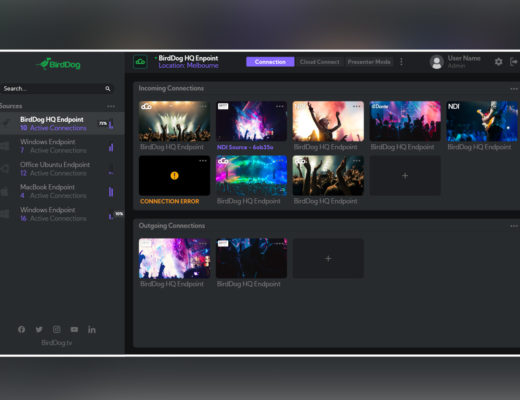Click the green endpoint icon in the header
Image resolution: width=520 pixels, height=400 pixels.
click(x=140, y=62)
